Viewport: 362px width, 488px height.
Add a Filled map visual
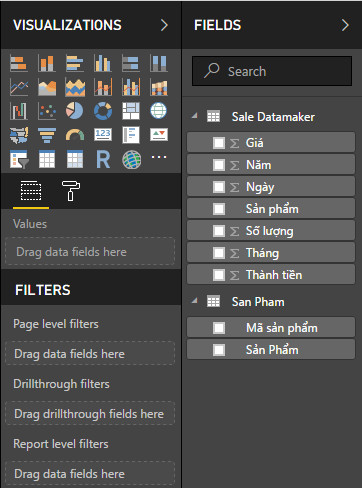tap(19, 135)
